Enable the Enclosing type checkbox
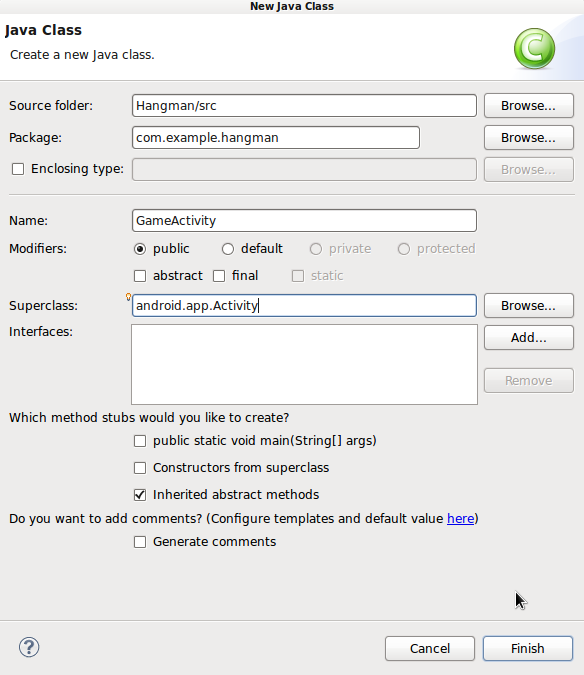The width and height of the screenshot is (584, 675). coord(18,169)
